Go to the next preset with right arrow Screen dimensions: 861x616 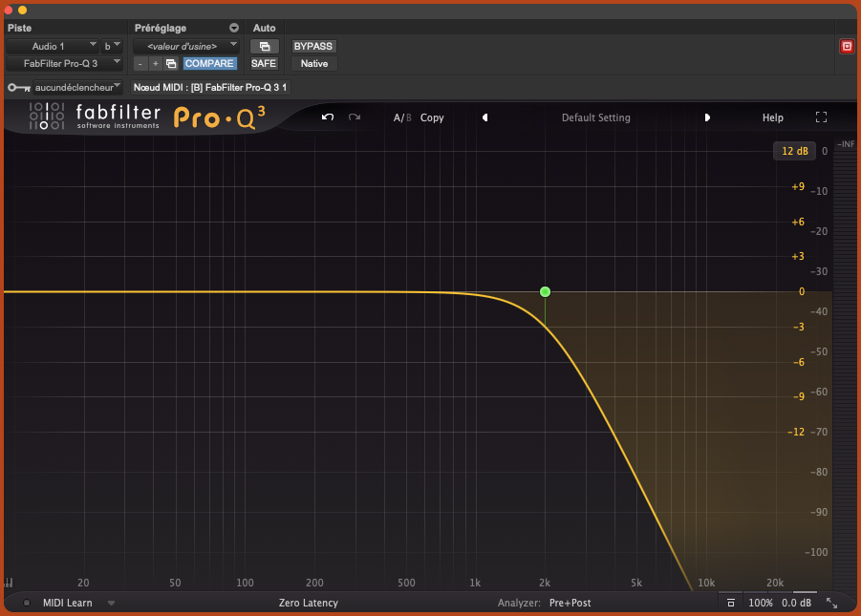pyautogui.click(x=707, y=117)
